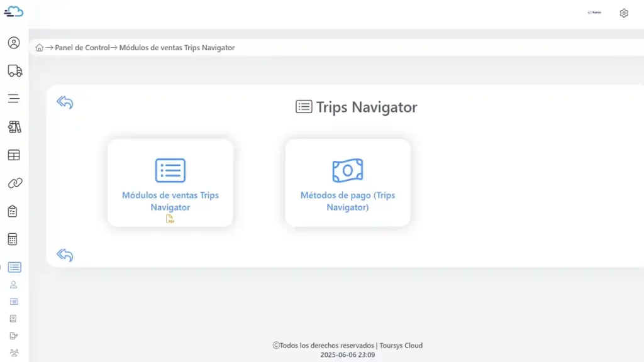644x362 pixels.
Task: Click the upper back arrow to go back
Action: 64,102
